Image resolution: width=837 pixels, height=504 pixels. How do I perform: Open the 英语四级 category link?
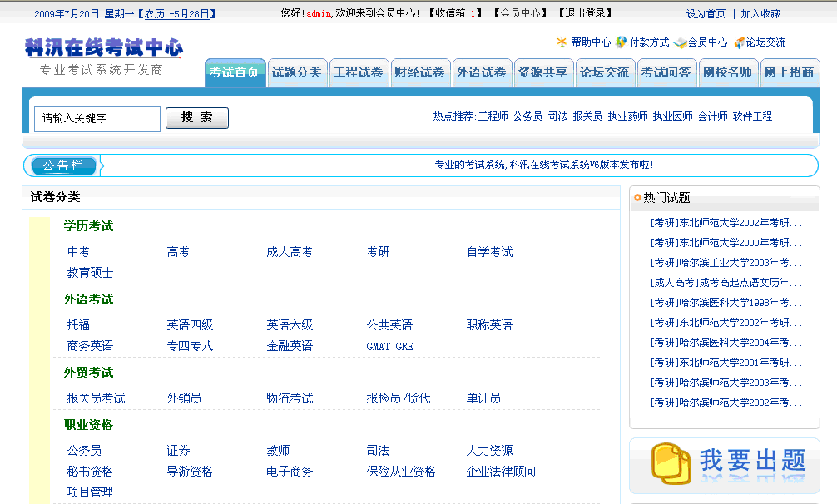(x=190, y=325)
